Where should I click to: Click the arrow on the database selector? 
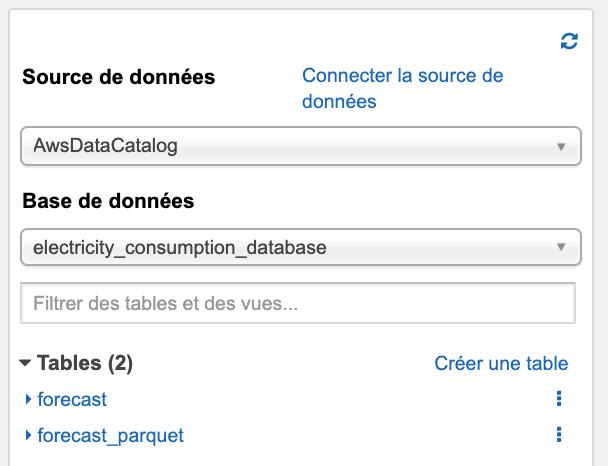(562, 247)
